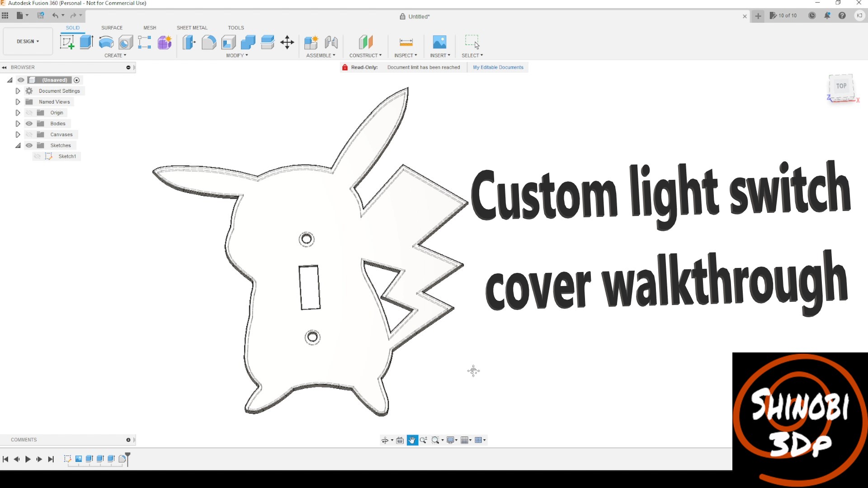Toggle visibility of the Origin folder
Viewport: 868px width, 488px height.
pyautogui.click(x=29, y=113)
